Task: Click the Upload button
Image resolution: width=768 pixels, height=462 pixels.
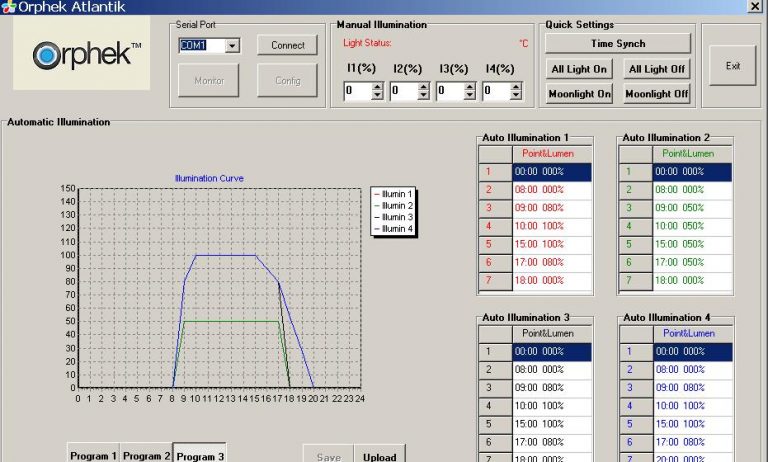Action: point(379,455)
